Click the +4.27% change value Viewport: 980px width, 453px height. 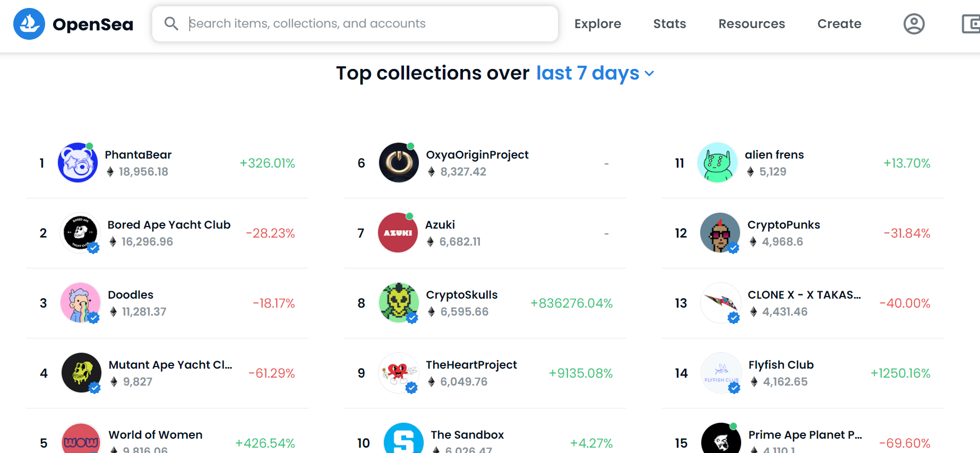(x=591, y=443)
